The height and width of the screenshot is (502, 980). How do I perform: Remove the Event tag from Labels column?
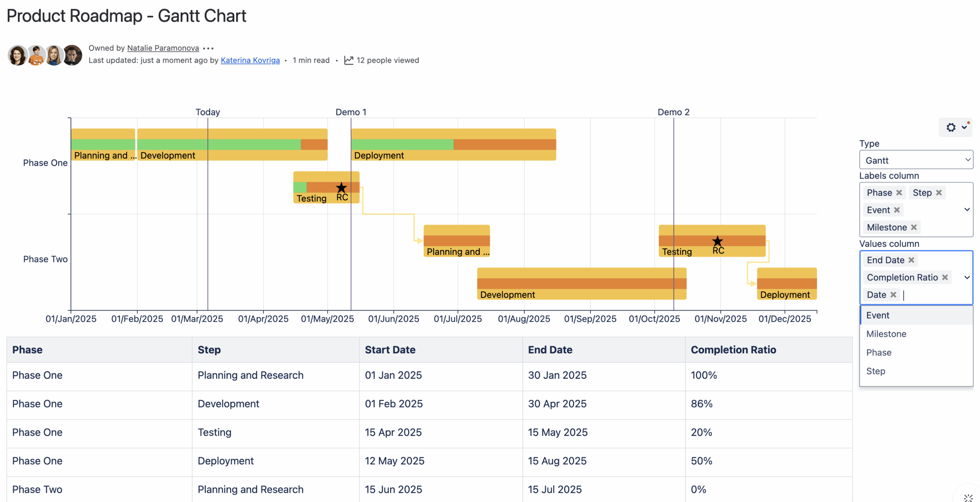click(896, 210)
